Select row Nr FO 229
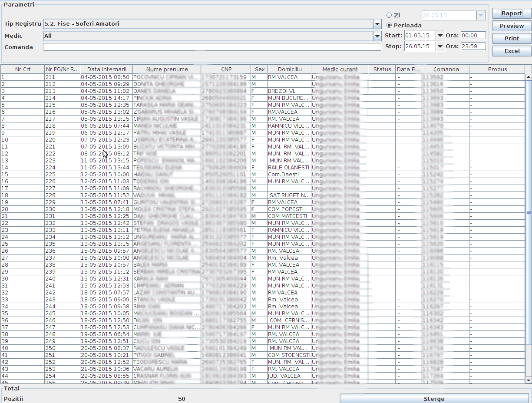The width and height of the screenshot is (532, 403). (x=263, y=202)
